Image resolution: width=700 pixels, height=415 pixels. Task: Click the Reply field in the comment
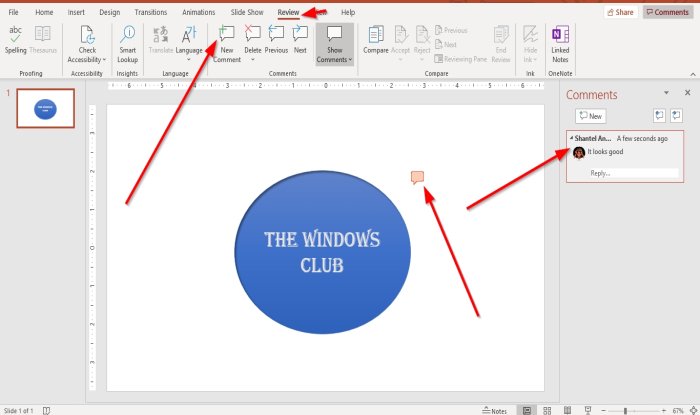coord(632,173)
